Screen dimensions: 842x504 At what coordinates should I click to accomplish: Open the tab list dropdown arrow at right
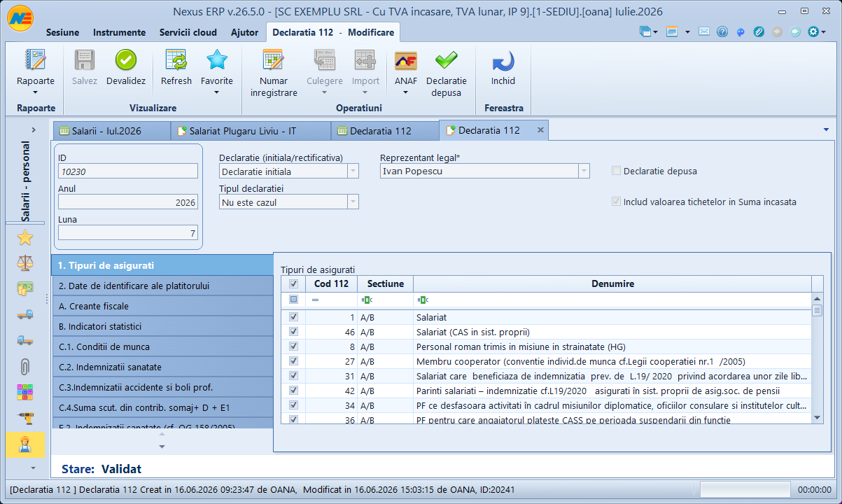point(826,129)
